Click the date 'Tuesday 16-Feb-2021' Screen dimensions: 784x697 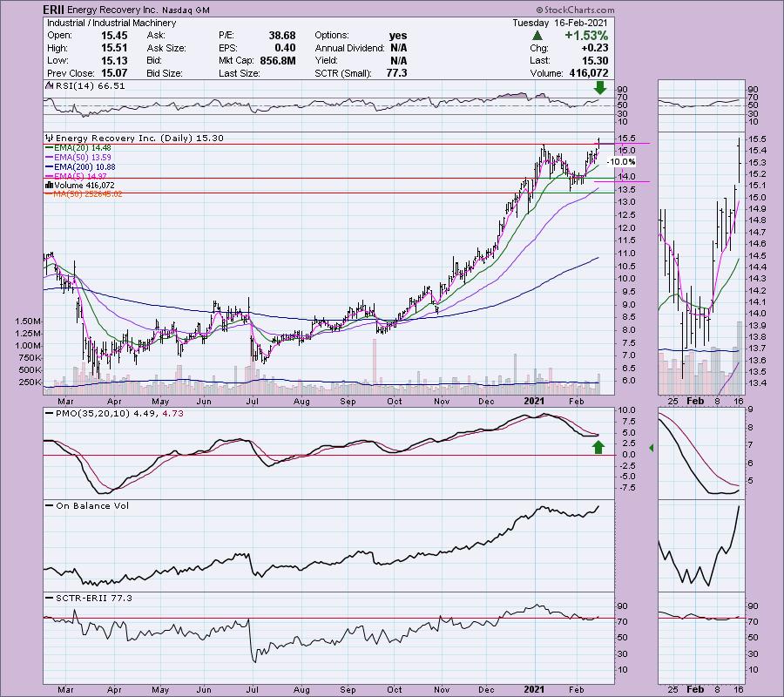click(560, 23)
